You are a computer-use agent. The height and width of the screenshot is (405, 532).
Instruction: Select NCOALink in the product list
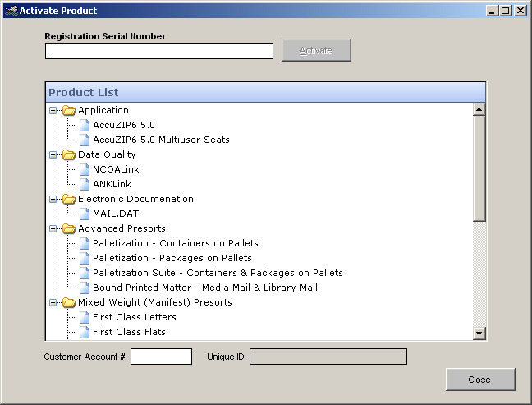116,169
